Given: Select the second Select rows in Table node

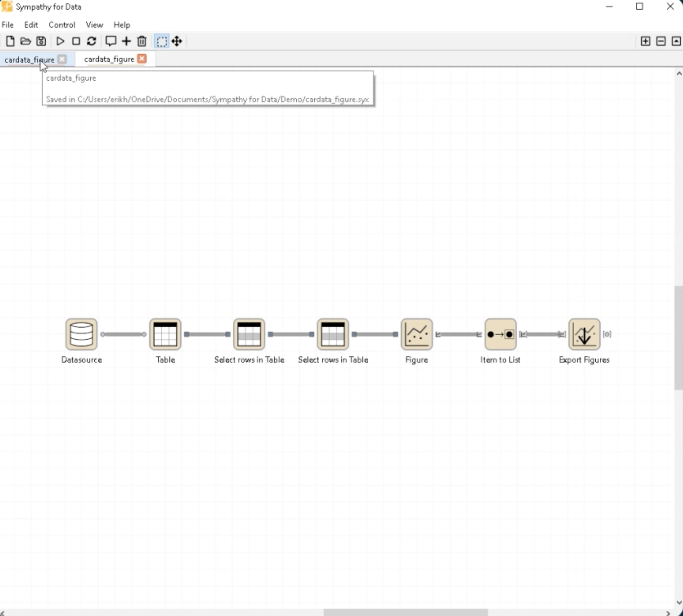Looking at the screenshot, I should [333, 334].
